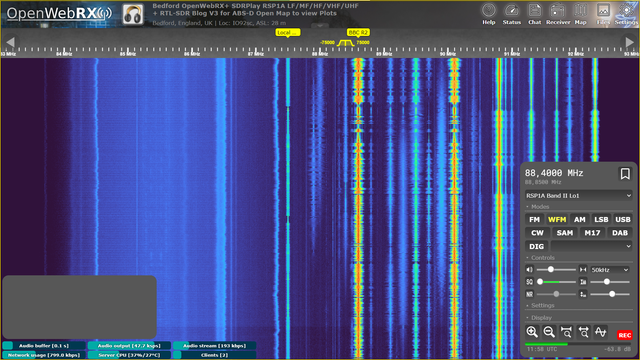Toggle the NR noise reduction button
640x360 pixels.
(x=529, y=294)
